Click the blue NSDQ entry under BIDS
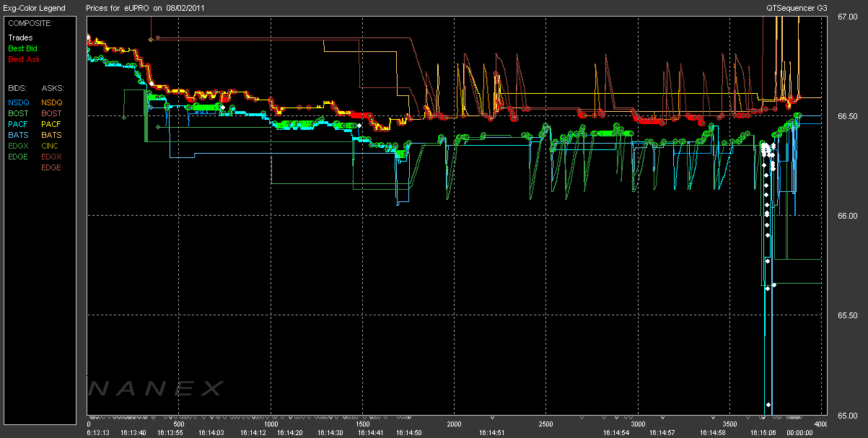This screenshot has height=438, width=868. 19,102
